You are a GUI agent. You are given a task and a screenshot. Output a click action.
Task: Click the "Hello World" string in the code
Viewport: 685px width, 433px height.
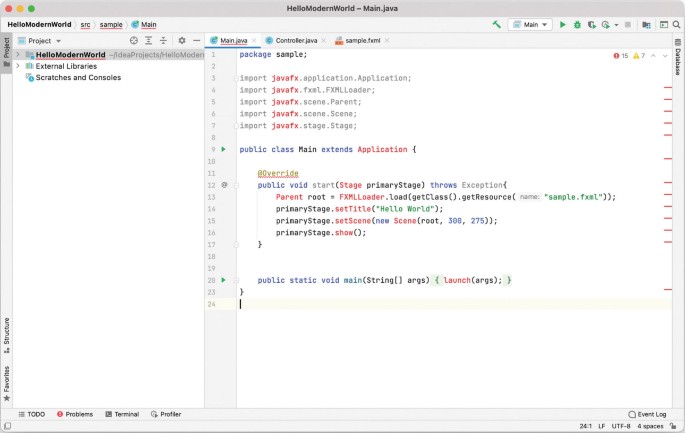405,209
